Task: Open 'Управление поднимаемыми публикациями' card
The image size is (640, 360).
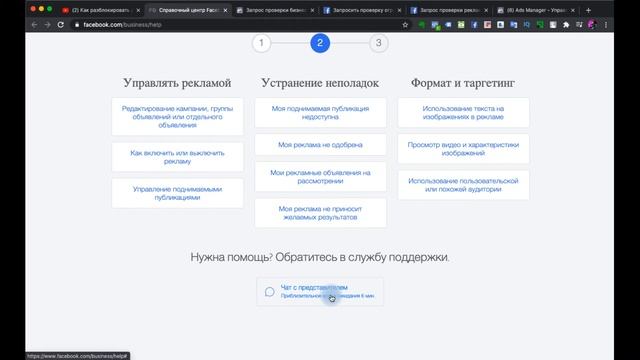Action: (177, 193)
